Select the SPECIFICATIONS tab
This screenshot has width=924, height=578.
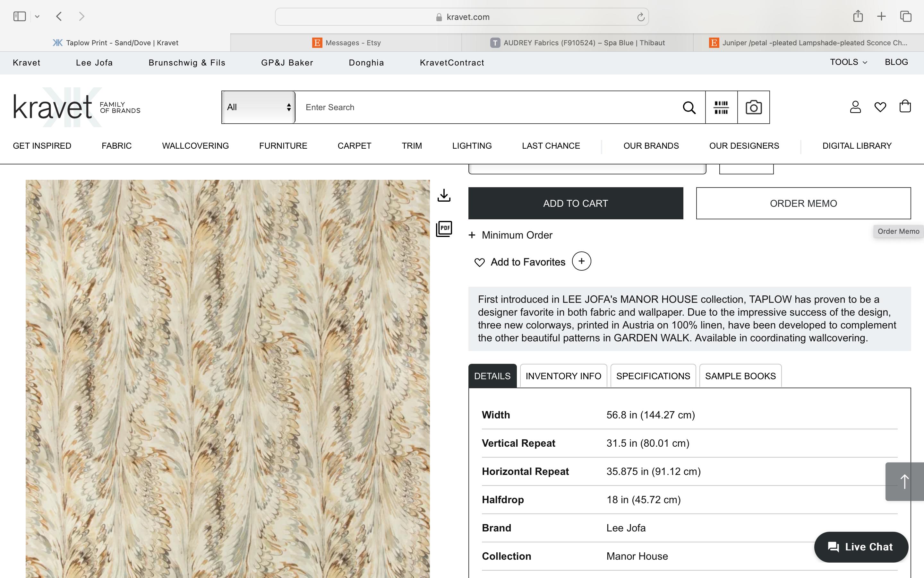point(653,376)
